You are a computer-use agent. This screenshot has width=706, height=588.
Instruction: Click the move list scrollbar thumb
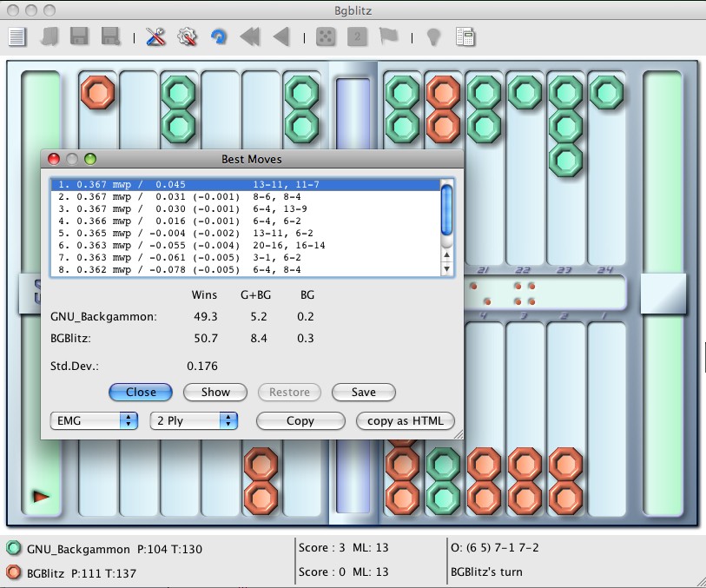tap(446, 210)
